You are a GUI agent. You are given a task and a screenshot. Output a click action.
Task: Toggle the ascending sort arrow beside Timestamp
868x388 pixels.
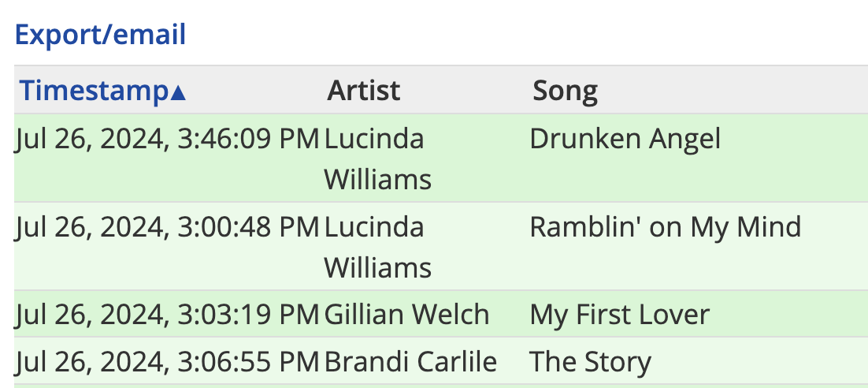point(178,94)
